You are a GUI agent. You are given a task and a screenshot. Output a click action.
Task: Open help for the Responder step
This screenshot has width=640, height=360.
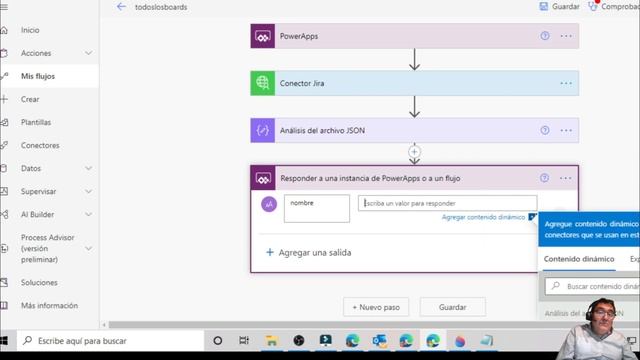click(x=544, y=178)
